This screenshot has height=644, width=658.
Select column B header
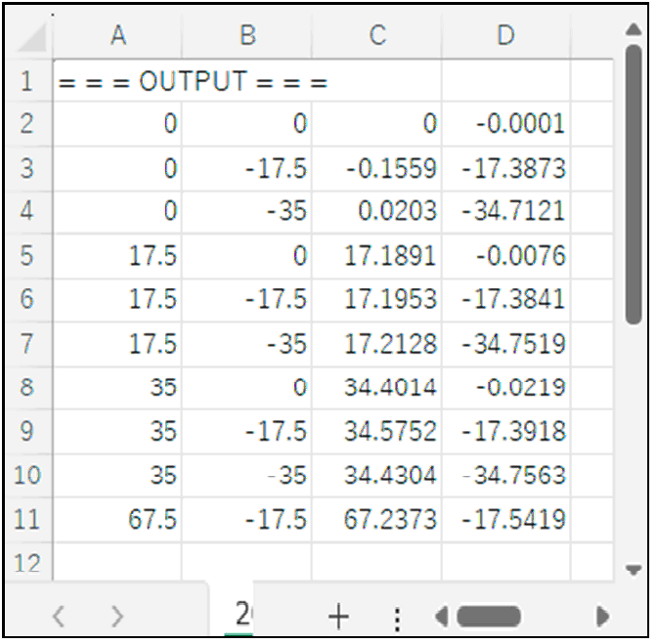tap(247, 37)
